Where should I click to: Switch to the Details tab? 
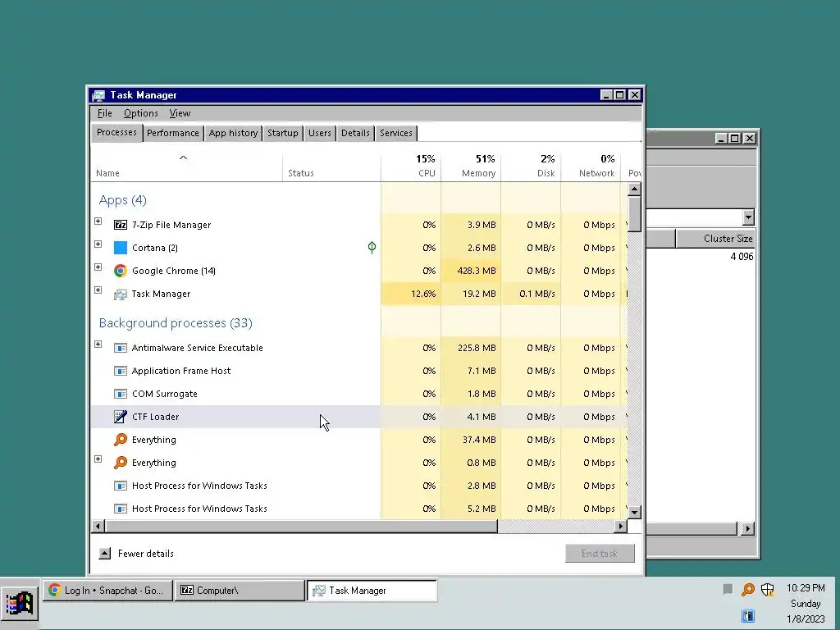click(x=355, y=134)
